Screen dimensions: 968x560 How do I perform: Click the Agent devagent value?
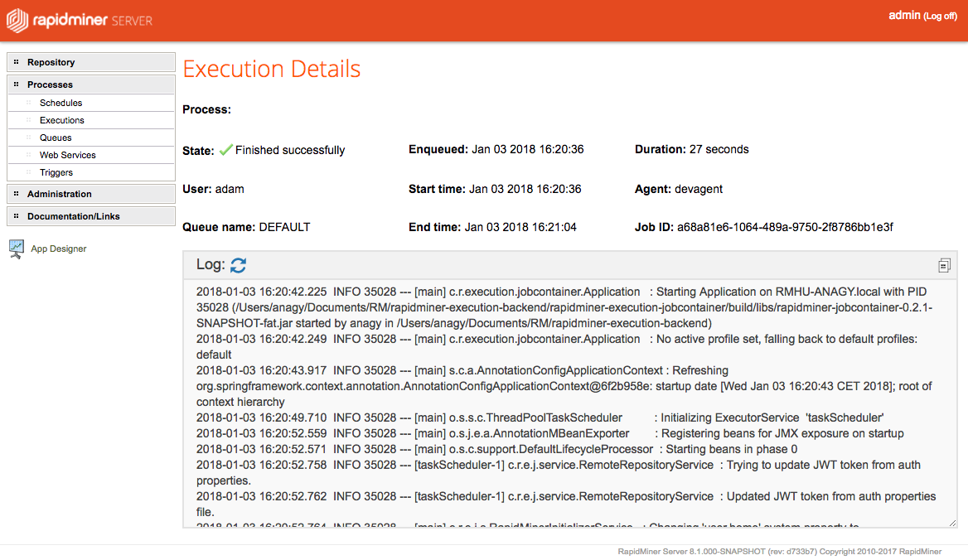tap(699, 190)
